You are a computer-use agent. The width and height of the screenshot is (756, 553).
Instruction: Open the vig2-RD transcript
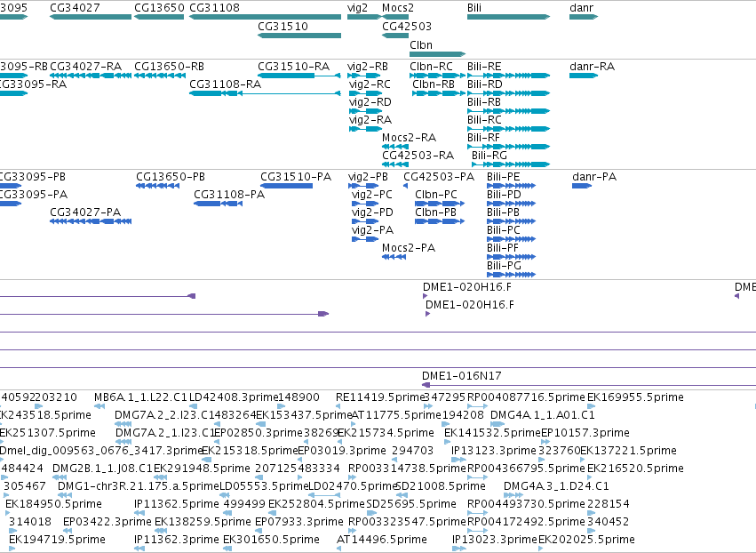click(365, 111)
